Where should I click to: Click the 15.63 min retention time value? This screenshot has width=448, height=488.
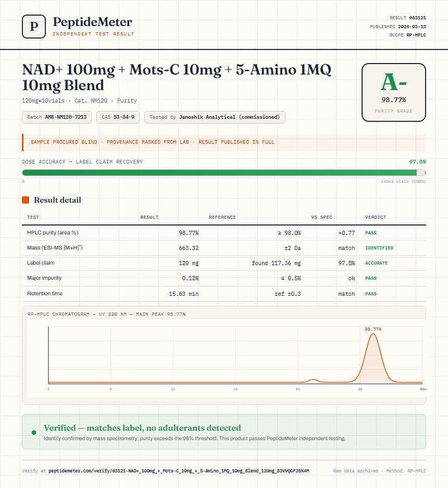pyautogui.click(x=184, y=294)
